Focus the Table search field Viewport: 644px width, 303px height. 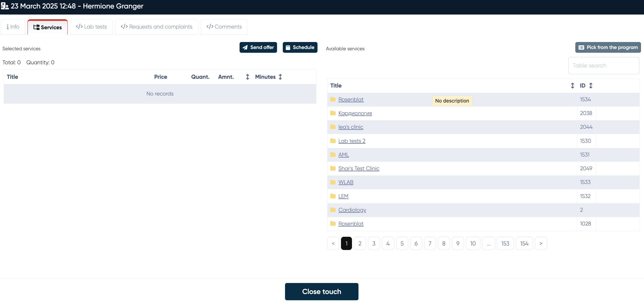[604, 65]
